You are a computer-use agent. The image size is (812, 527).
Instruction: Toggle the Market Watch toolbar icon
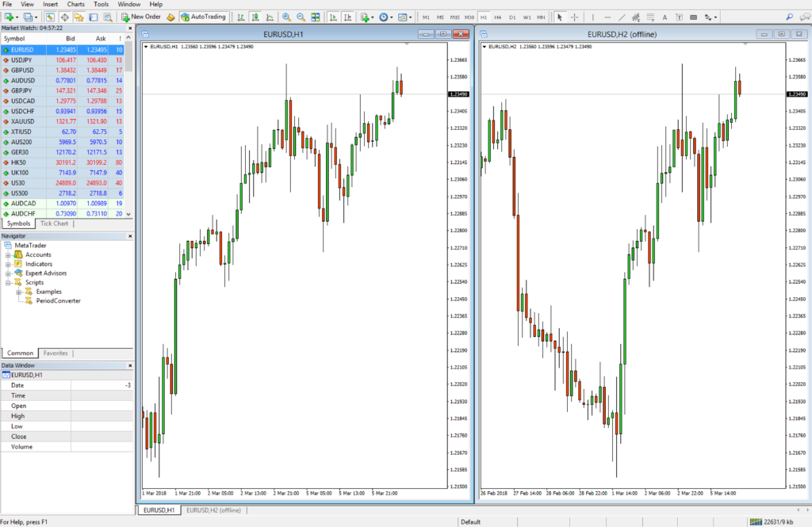tap(50, 17)
